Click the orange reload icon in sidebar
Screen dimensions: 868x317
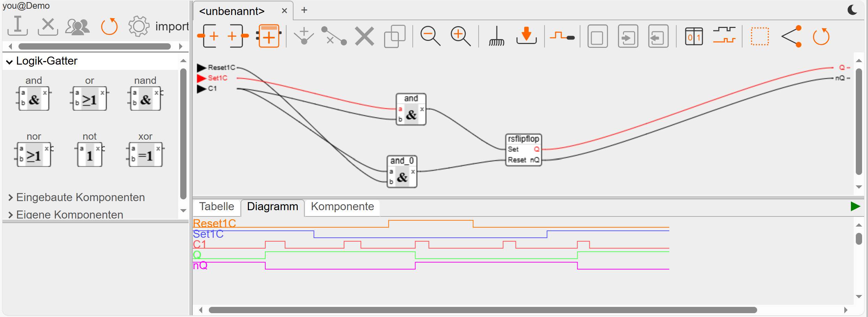[x=109, y=27]
